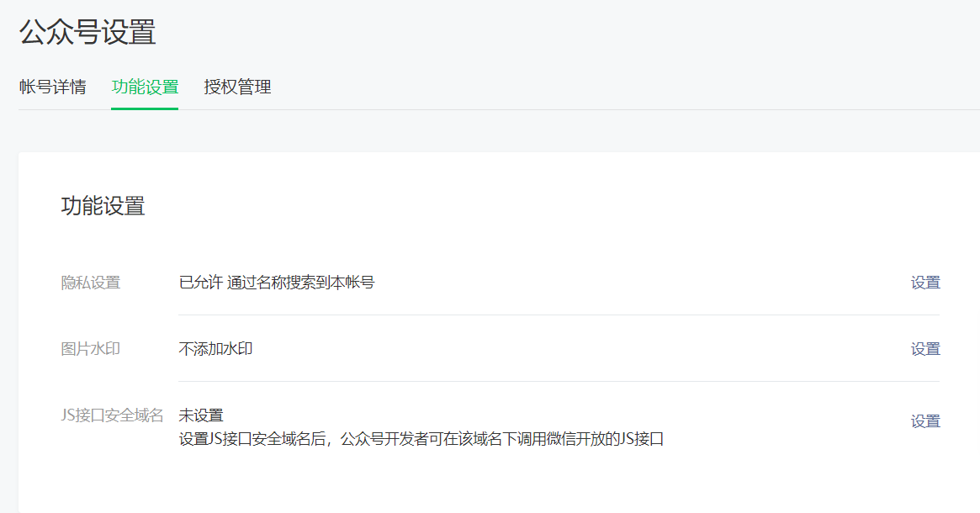Click 设置 link for JS接口安全域名
The width and height of the screenshot is (980, 513).
pos(925,421)
